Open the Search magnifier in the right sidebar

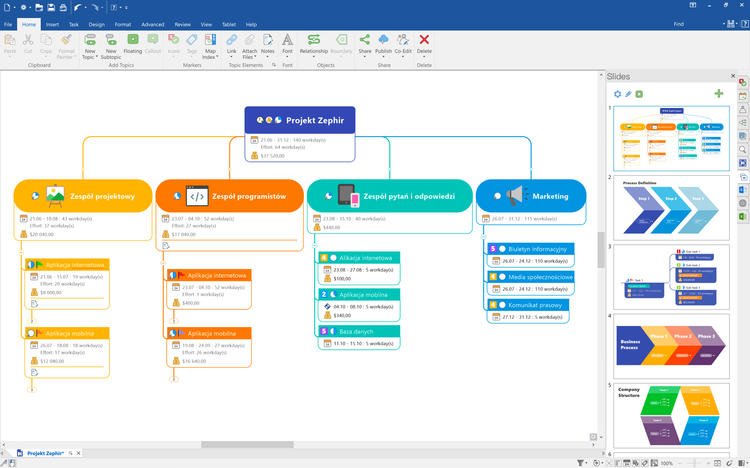point(742,150)
